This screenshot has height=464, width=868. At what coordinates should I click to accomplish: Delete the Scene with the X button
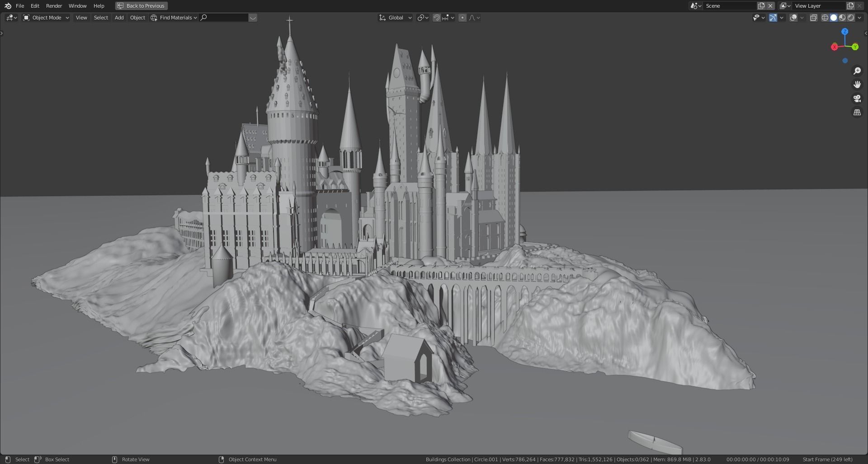pyautogui.click(x=770, y=6)
